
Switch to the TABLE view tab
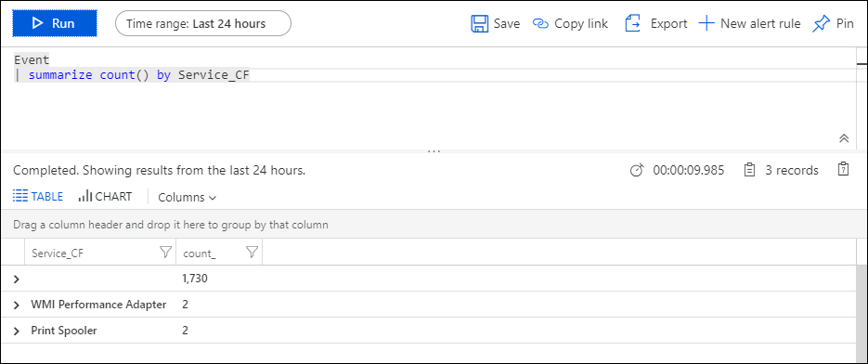pyautogui.click(x=38, y=196)
